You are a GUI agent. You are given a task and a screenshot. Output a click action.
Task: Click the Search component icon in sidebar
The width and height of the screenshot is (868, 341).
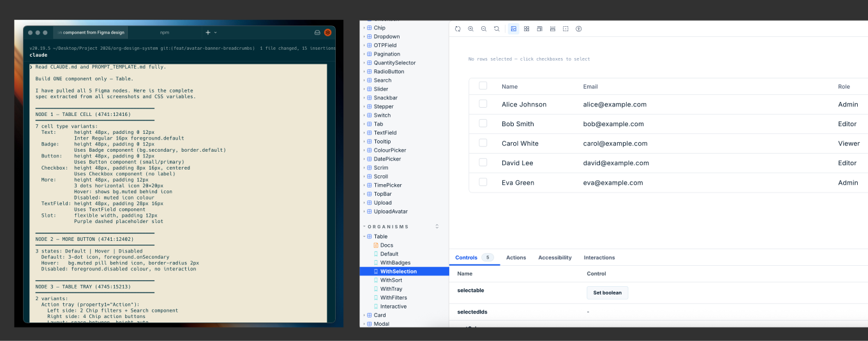370,80
